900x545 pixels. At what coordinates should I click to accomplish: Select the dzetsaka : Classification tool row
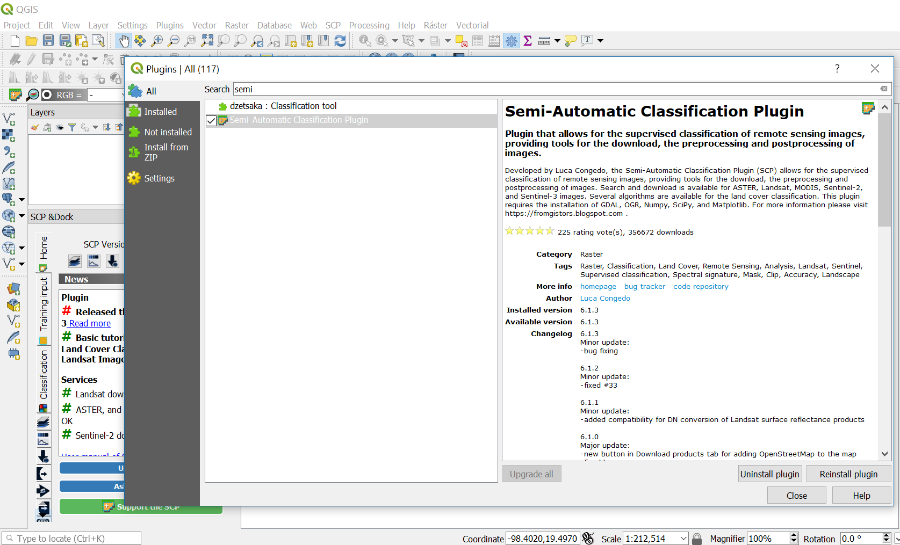pos(351,106)
